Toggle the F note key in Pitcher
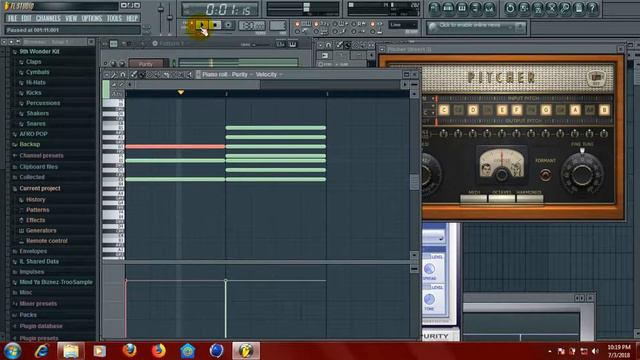Image resolution: width=640 pixels, height=360 pixels. click(517, 110)
